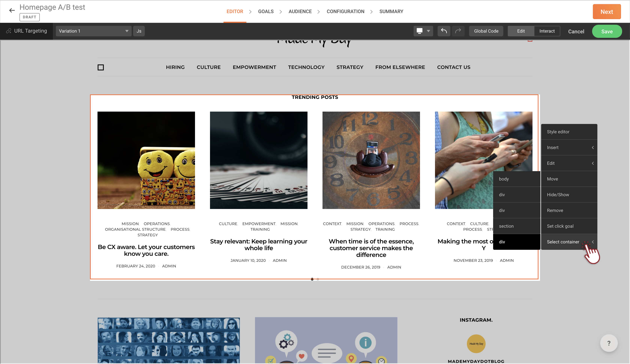Open the Variation 1 dropdown
Viewport: 630px width, 364px height.
(x=94, y=31)
